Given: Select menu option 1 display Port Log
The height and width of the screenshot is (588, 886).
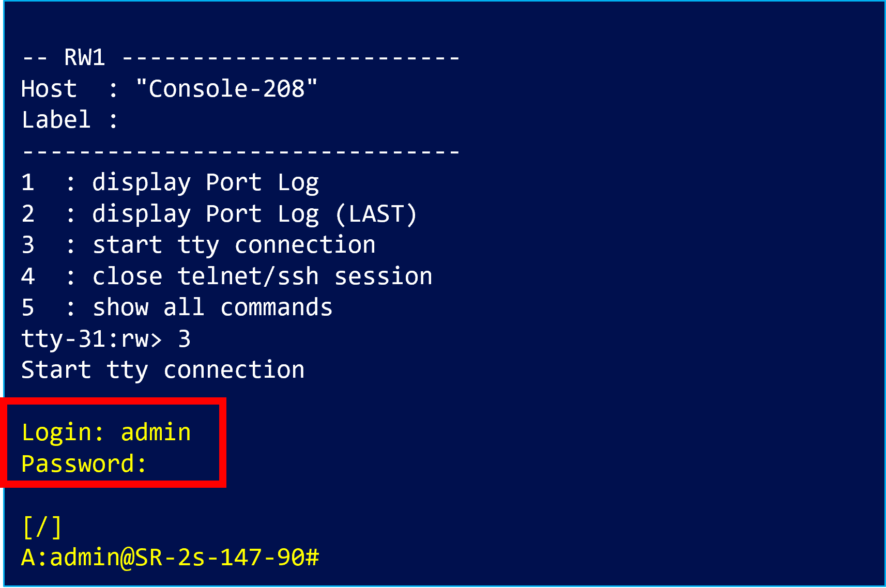Looking at the screenshot, I should (x=205, y=183).
